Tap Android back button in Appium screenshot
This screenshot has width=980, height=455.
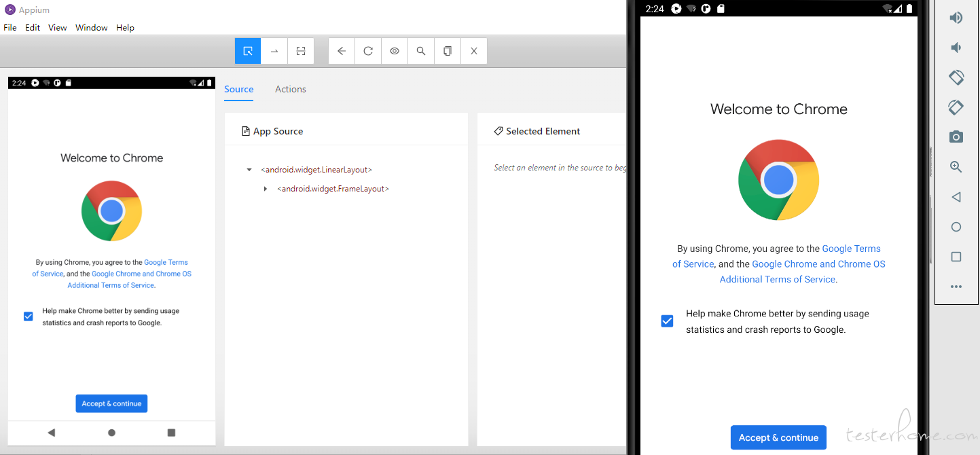point(52,433)
